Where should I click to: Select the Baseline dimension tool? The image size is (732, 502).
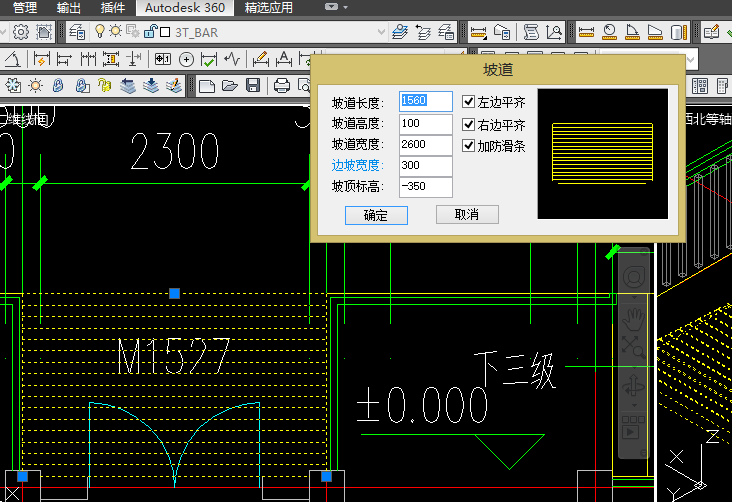point(64,59)
